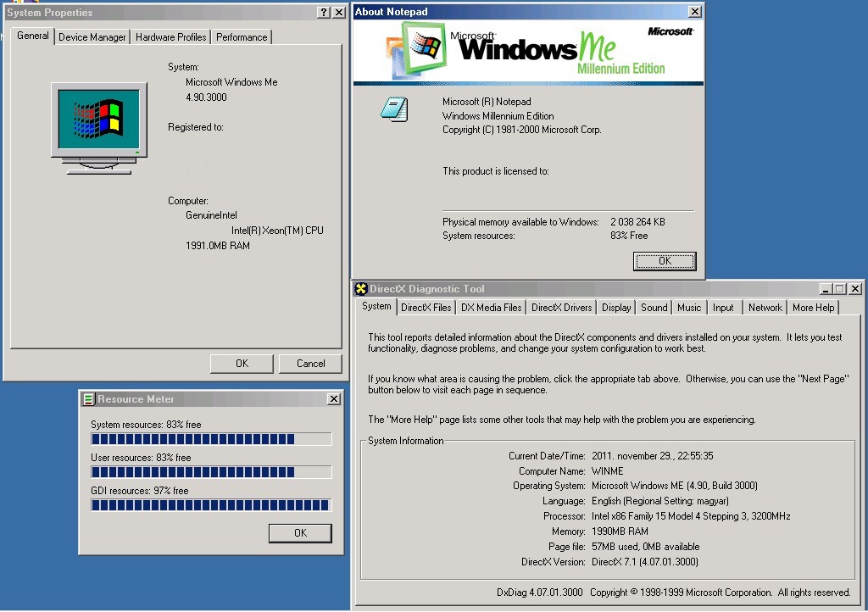Viewport: 868px width, 612px height.
Task: Click the "4.90.3000" version text
Action: tap(206, 97)
